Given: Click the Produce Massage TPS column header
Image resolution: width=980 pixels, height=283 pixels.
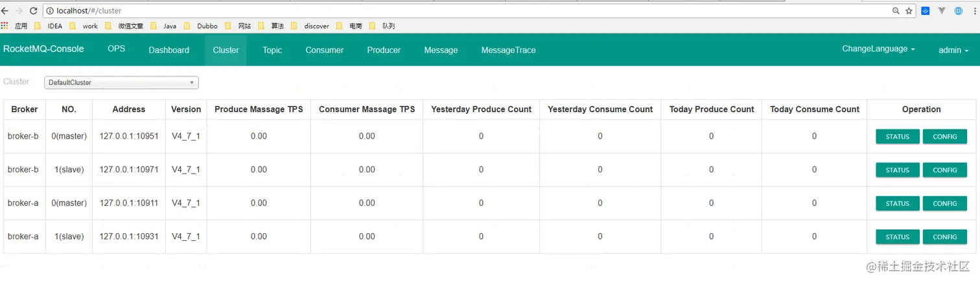Looking at the screenshot, I should (259, 109).
